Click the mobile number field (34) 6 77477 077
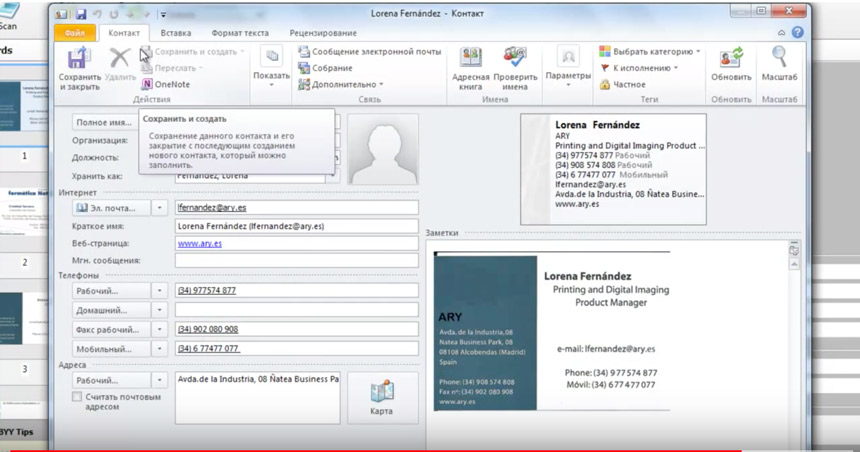Screen dimensions: 860x452 [x=297, y=348]
